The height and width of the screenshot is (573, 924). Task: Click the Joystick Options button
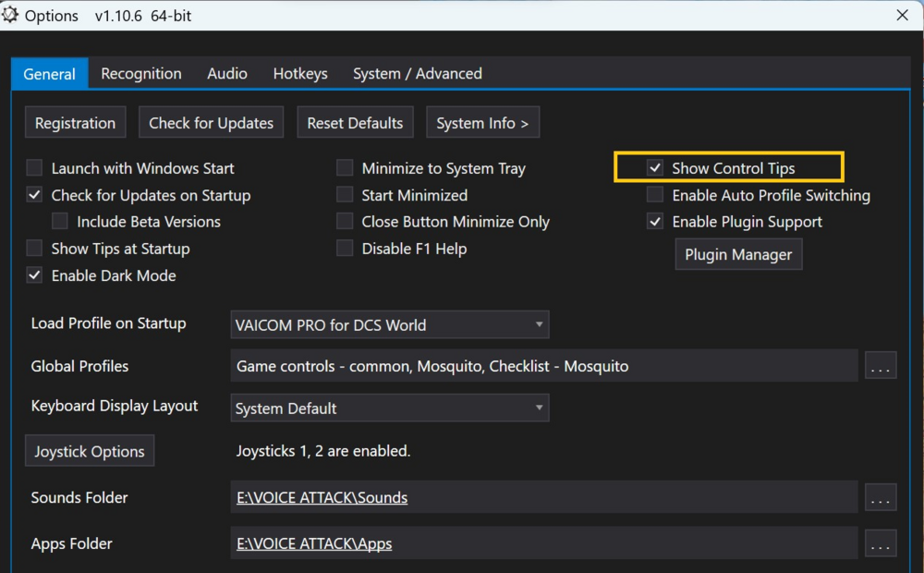(90, 451)
